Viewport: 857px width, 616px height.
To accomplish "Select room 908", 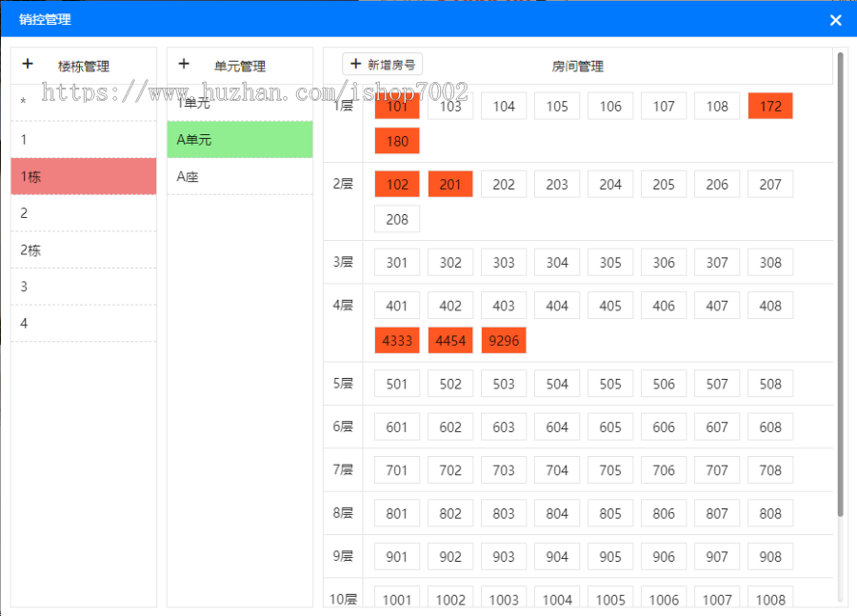I will (770, 556).
